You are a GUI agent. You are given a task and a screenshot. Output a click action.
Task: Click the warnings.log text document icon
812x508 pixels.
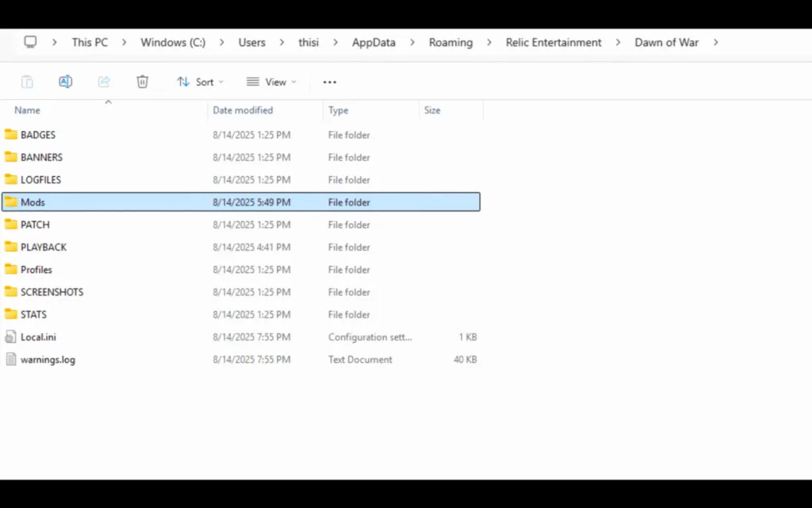[11, 359]
